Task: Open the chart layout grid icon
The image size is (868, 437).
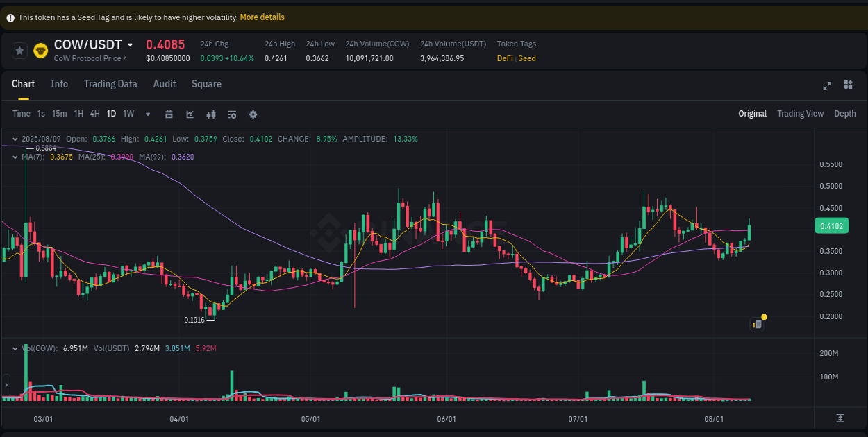Action: (848, 85)
